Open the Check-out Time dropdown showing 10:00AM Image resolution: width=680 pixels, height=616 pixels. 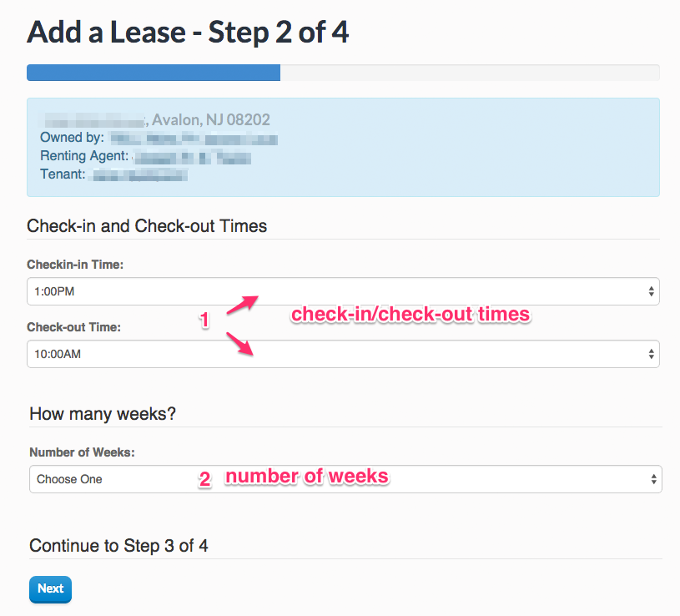pyautogui.click(x=334, y=354)
